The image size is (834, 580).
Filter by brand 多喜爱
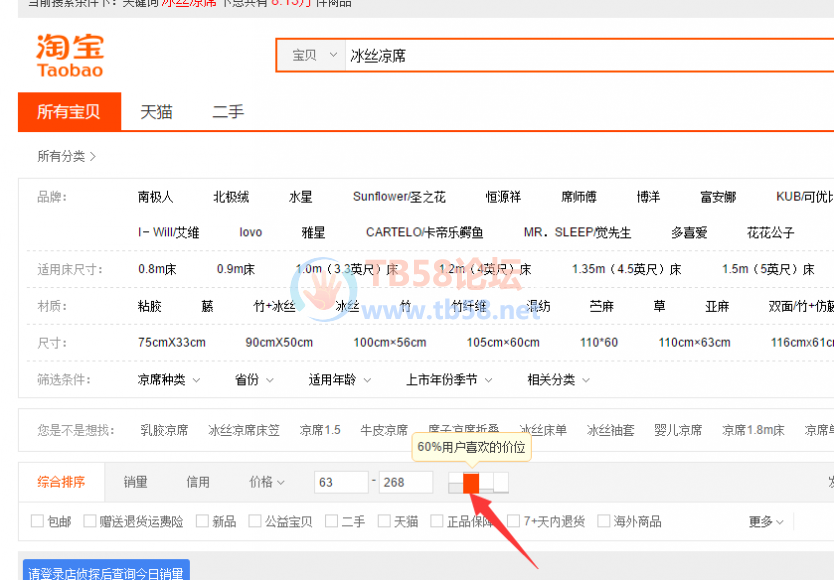tap(689, 233)
